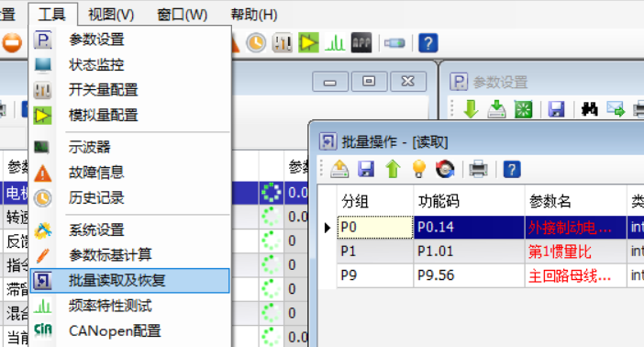This screenshot has width=644, height=347.
Task: Click the row selector arrow beside P0
Action: coord(328,228)
